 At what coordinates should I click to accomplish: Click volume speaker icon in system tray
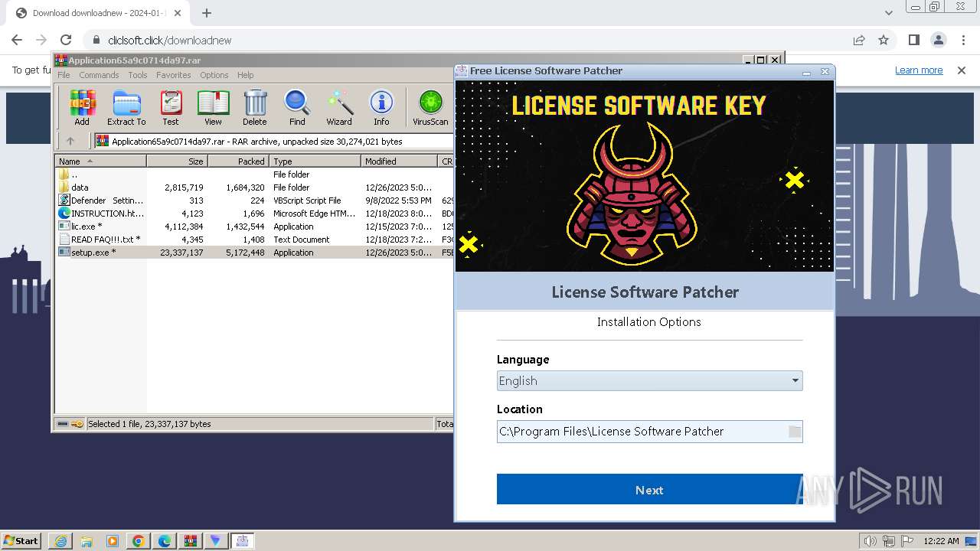tap(871, 541)
